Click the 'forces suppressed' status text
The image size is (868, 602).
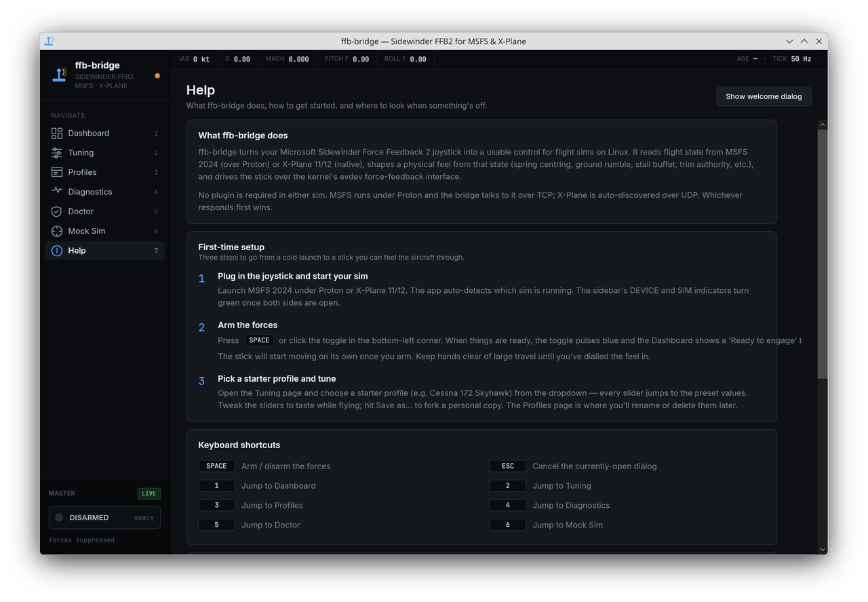[81, 540]
